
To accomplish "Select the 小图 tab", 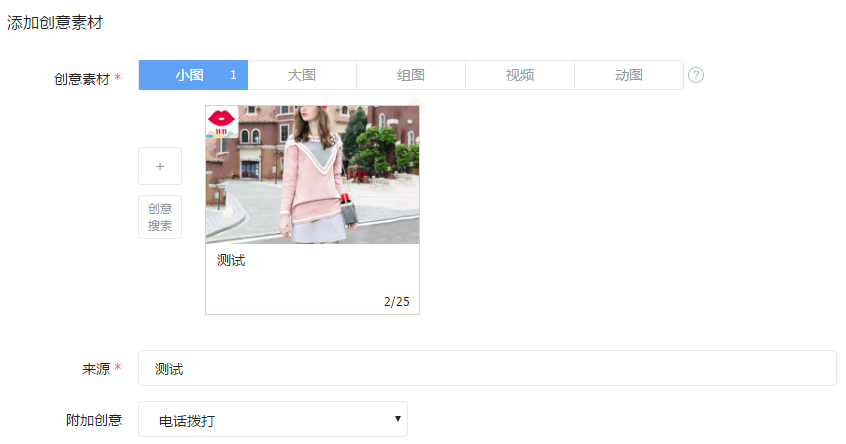I will tap(189, 75).
